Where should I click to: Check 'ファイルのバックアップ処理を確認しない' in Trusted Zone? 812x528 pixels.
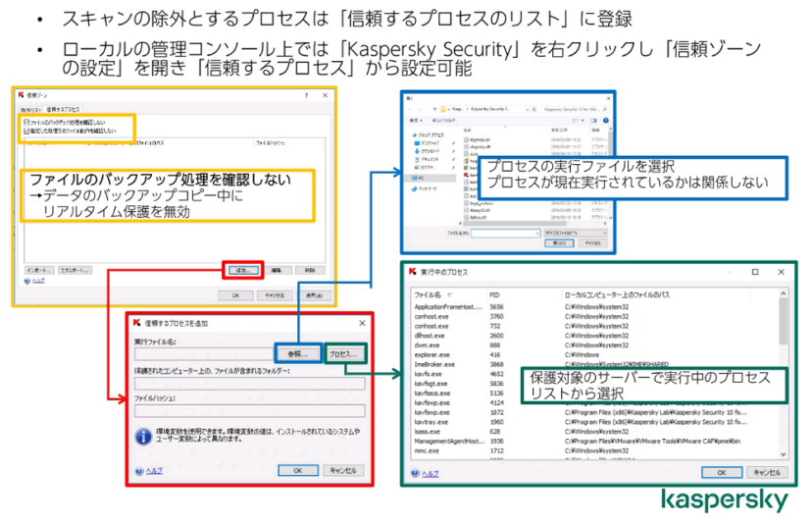26,123
